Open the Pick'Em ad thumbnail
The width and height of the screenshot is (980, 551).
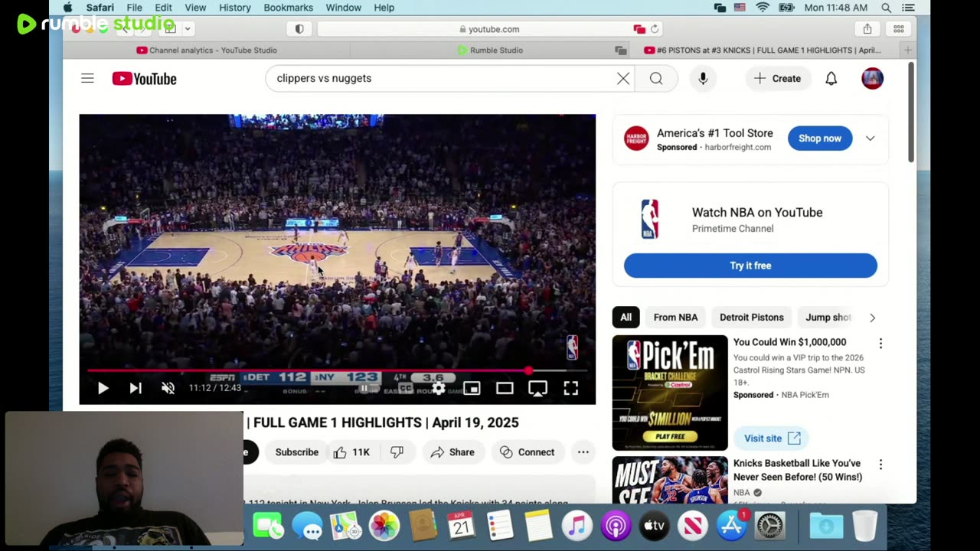pos(670,393)
